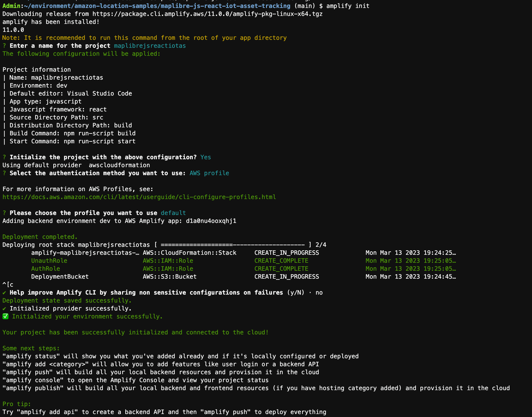Click UnauthRole's 'CREATE_COMPLETE' status
Screen dimensions: 532x417
coord(281,261)
